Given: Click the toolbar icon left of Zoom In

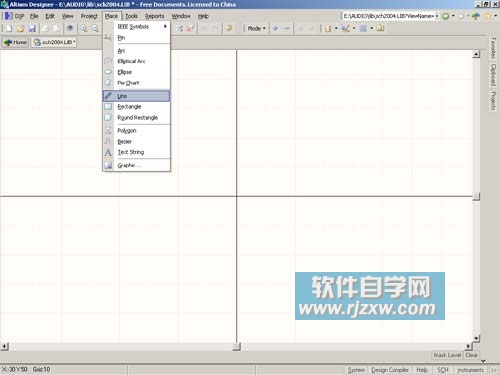Looking at the screenshot, I should click(70, 29).
